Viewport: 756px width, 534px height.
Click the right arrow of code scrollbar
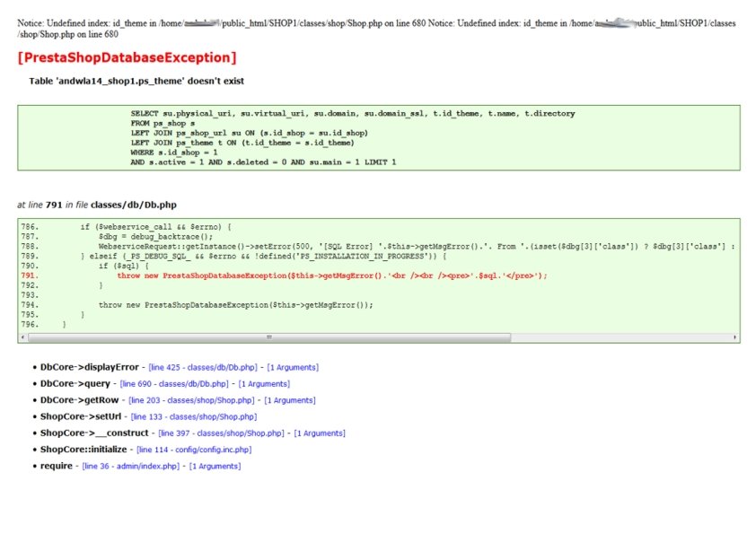(x=734, y=337)
